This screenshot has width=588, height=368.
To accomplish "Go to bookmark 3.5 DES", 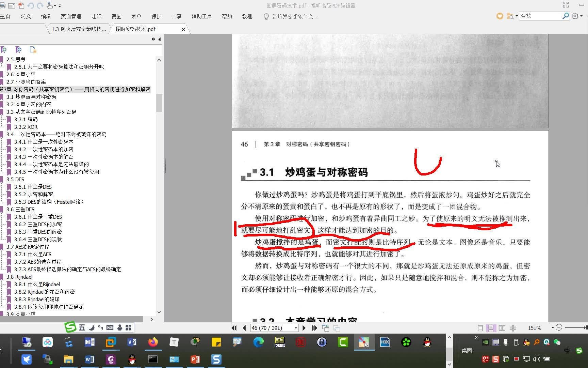I will 15,179.
